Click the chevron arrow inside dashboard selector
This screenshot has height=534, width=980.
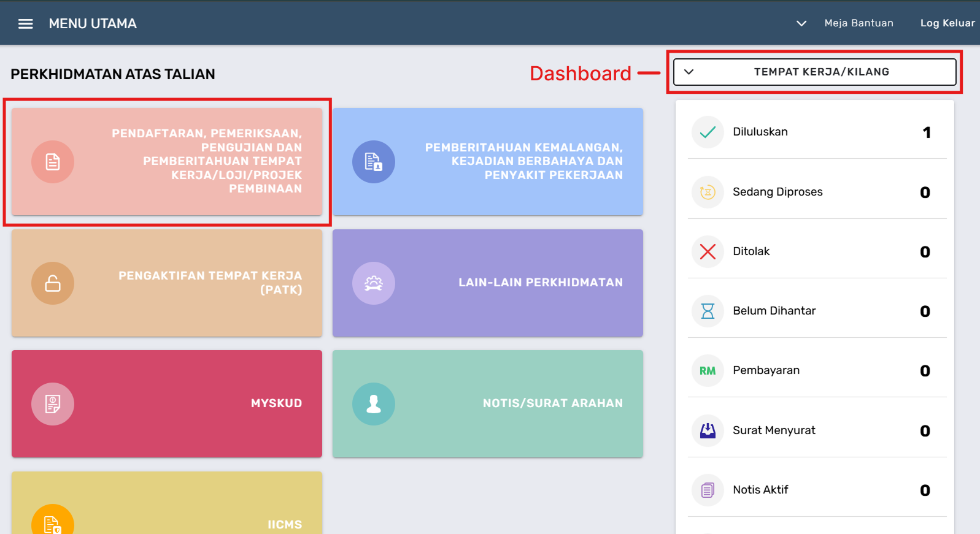[689, 72]
